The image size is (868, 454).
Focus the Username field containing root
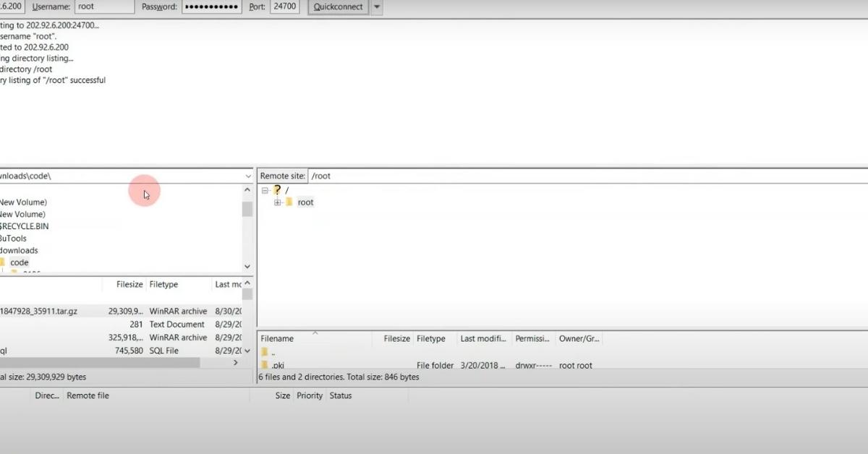[x=104, y=7]
